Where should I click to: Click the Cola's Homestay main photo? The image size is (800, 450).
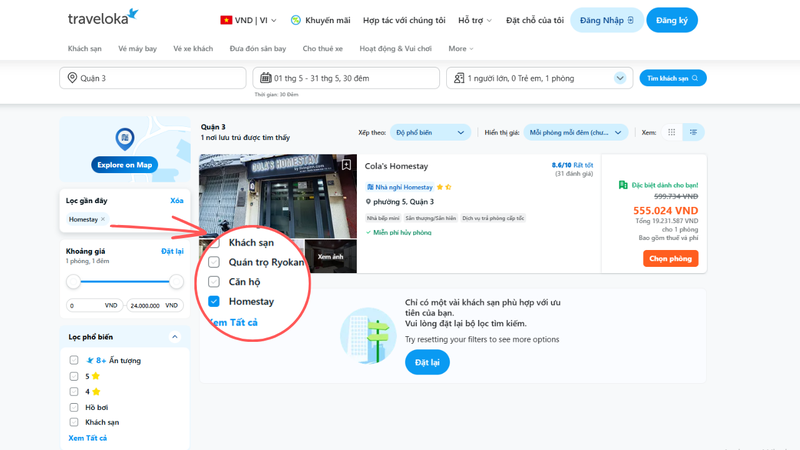[278, 196]
